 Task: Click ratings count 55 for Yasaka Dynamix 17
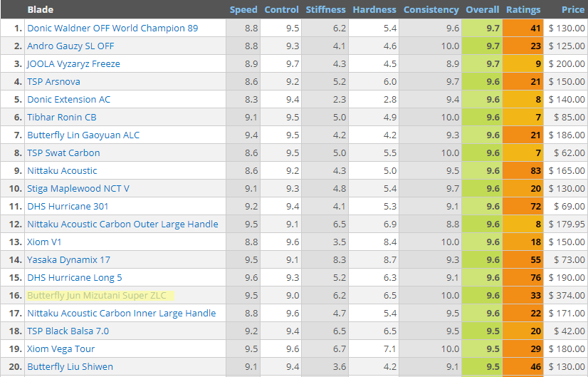pos(535,260)
